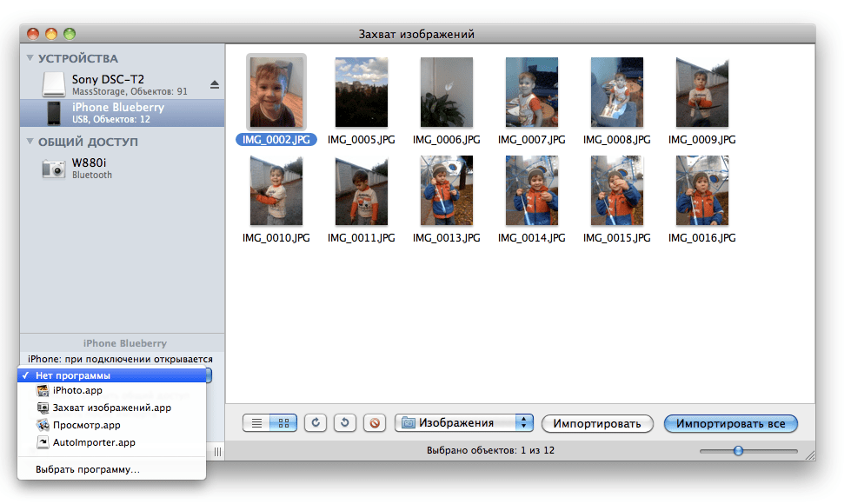851x504 pixels.
Task: Select the iPhone Blueberry device icon
Action: click(54, 113)
